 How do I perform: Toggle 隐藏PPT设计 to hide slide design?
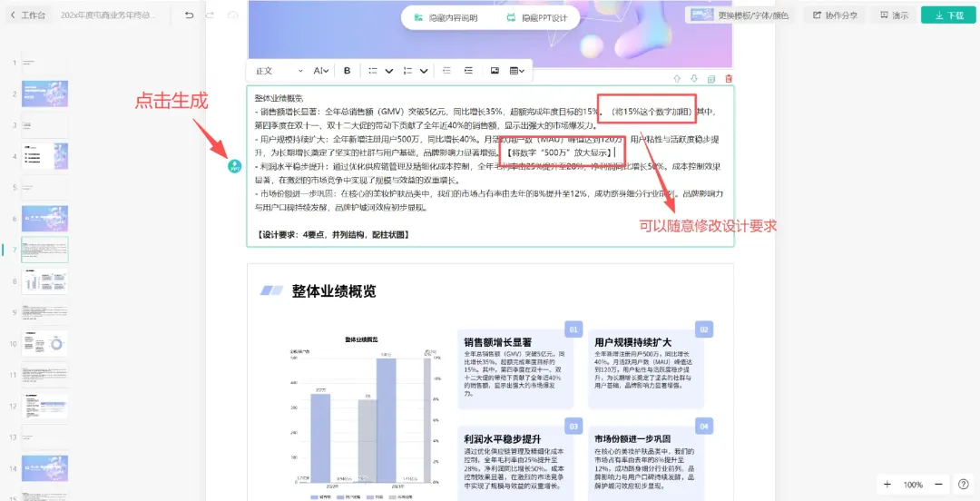(x=537, y=17)
